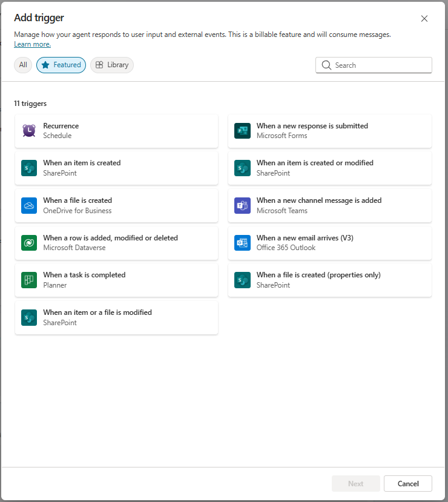The image size is (448, 502).
Task: Pick 'When a new channel message is added'
Action: [x=330, y=205]
